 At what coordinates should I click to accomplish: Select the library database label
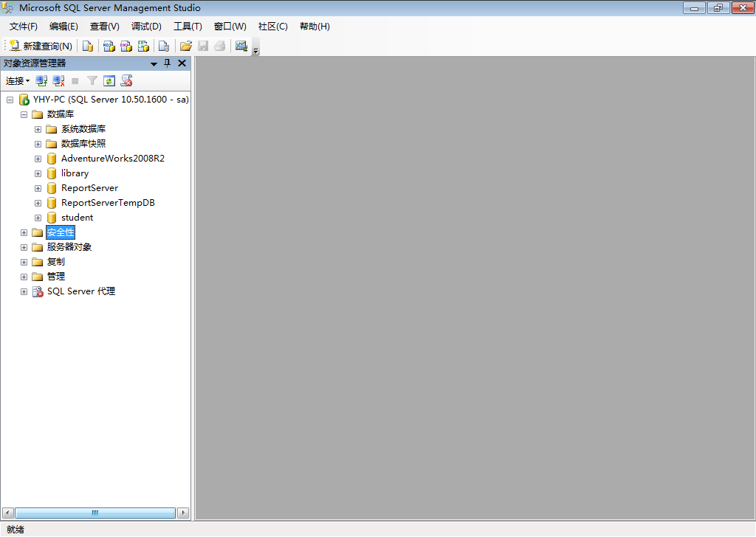point(75,173)
